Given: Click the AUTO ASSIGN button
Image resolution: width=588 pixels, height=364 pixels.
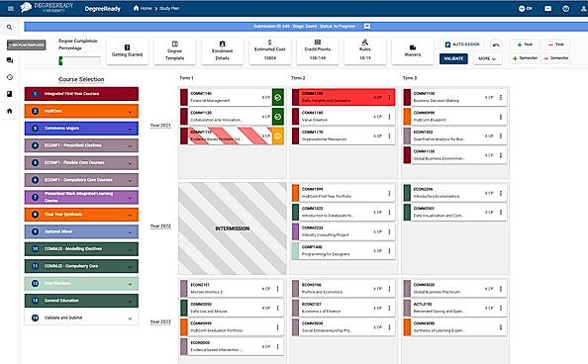Looking at the screenshot, I should point(462,45).
